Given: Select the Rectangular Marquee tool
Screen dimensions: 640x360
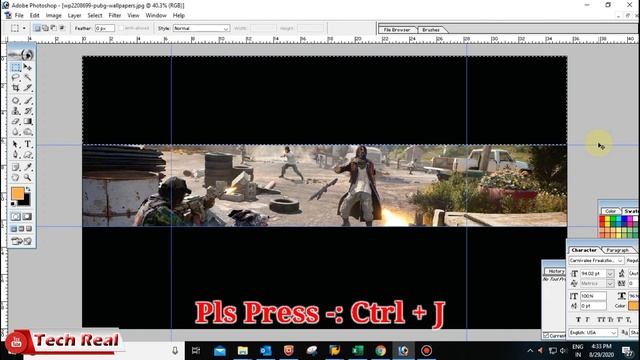Looking at the screenshot, I should [16, 67].
